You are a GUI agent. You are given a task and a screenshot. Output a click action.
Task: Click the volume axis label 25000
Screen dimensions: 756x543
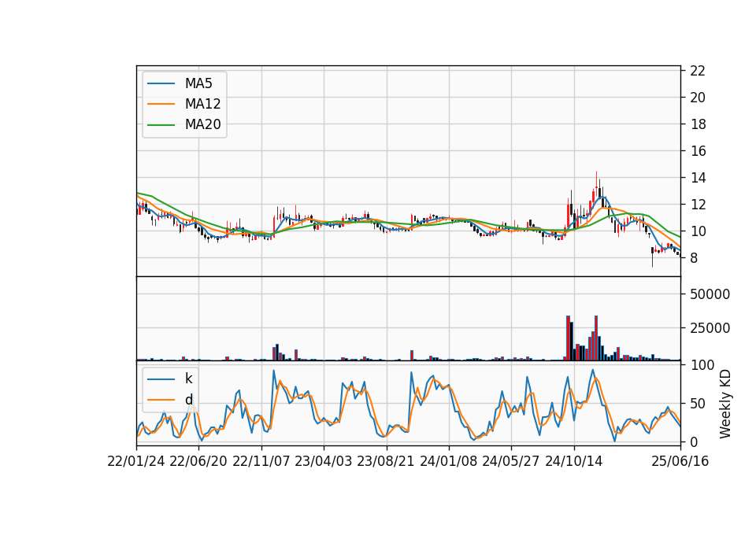pyautogui.click(x=710, y=329)
